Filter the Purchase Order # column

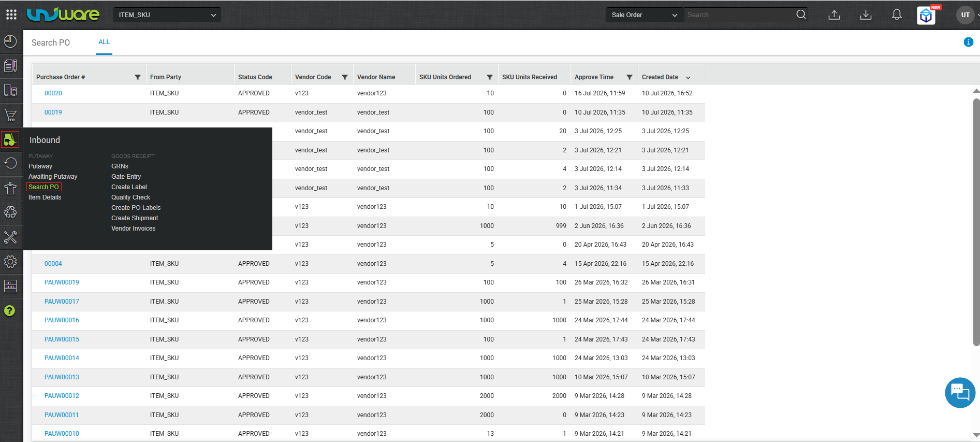138,77
